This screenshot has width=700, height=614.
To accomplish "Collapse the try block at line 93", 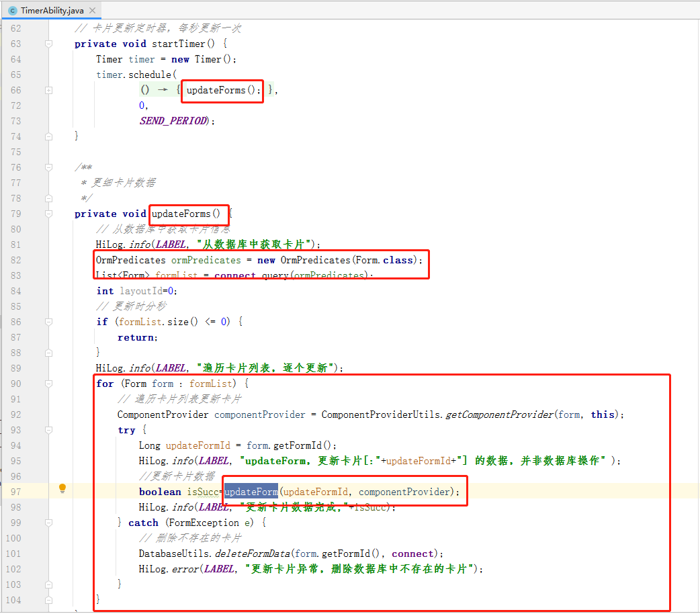I will coord(48,430).
